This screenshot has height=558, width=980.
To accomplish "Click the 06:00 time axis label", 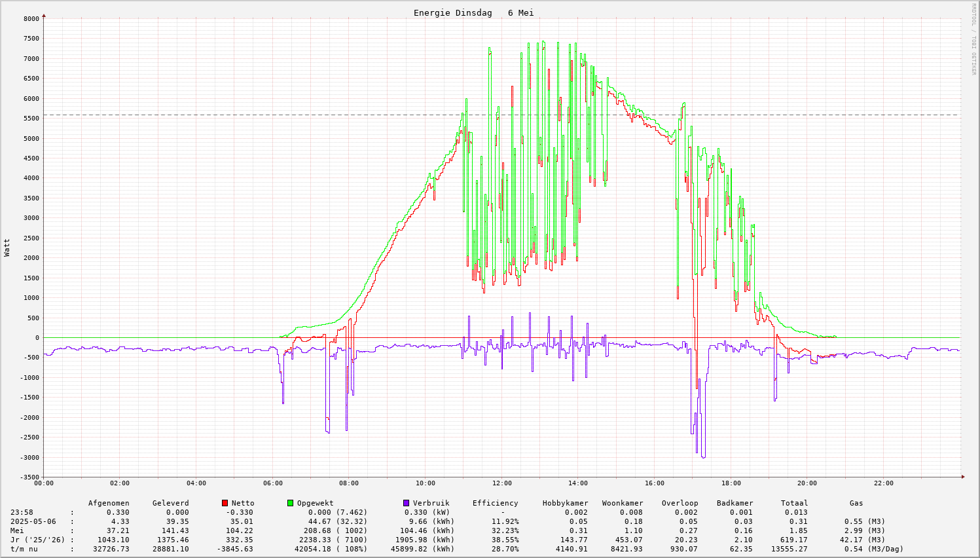I will pyautogui.click(x=272, y=483).
